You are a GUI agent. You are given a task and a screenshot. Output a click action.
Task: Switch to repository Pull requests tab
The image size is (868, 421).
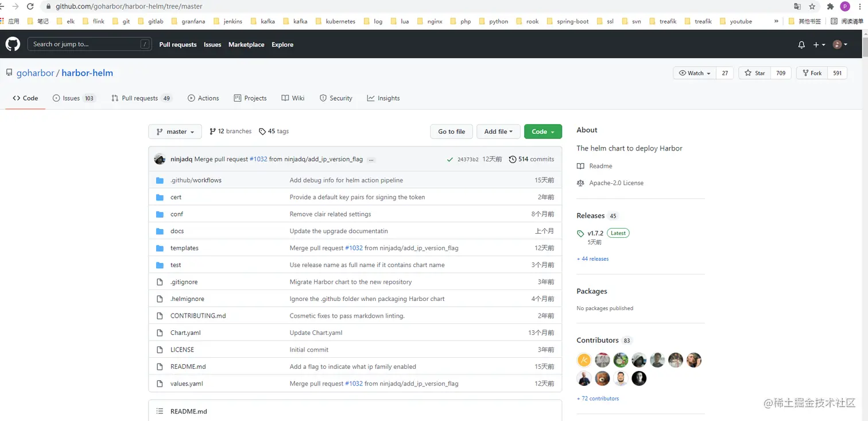point(142,98)
